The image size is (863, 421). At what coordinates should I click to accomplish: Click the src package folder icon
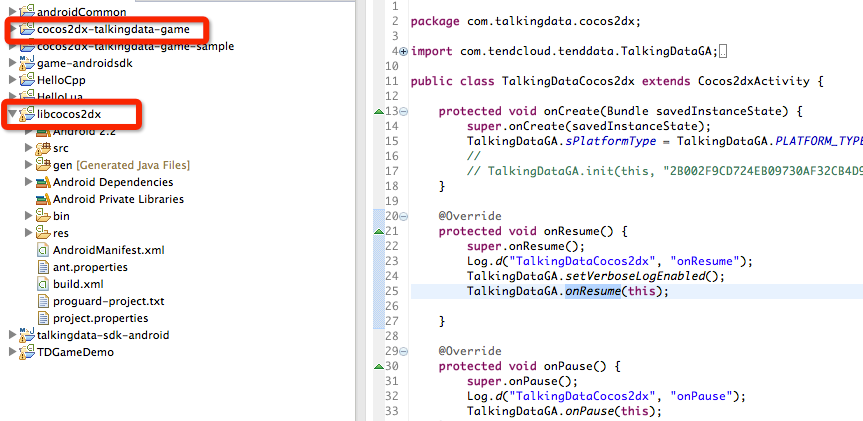43,148
